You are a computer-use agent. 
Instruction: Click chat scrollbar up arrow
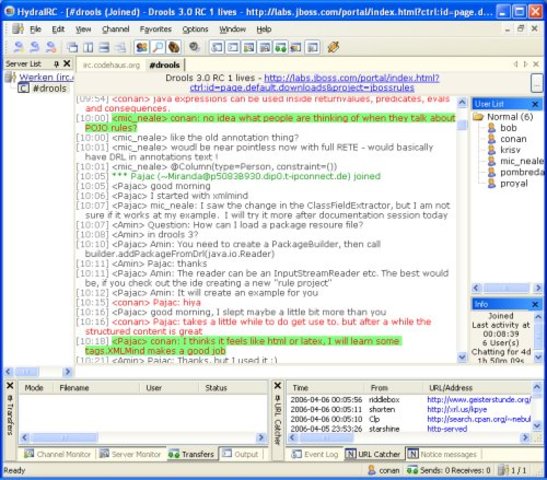(462, 102)
